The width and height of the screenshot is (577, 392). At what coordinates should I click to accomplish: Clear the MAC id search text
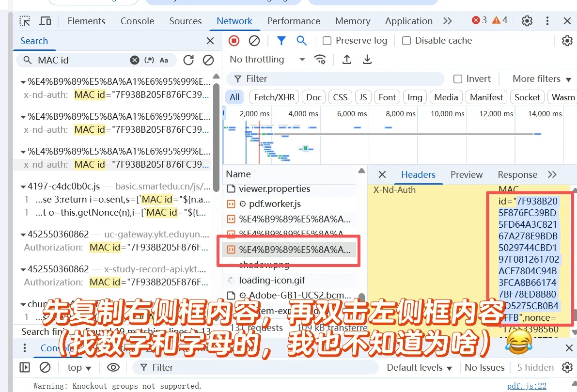coord(135,60)
